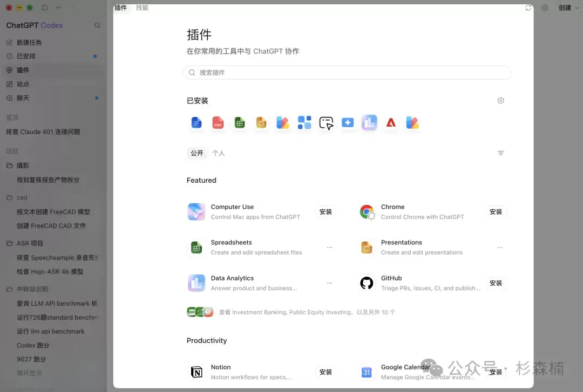
Task: Open the installed yellow presentation icon in 已安装 row
Action: pos(261,122)
